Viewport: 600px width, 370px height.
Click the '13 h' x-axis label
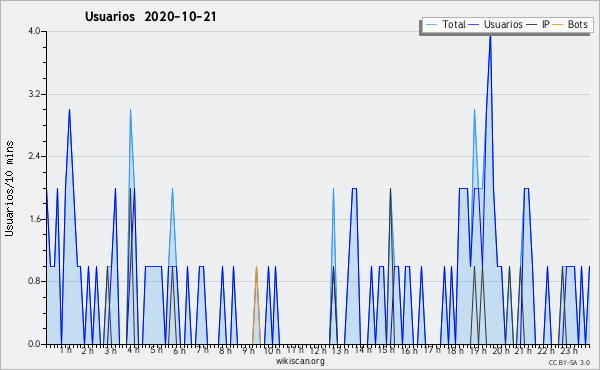point(340,351)
